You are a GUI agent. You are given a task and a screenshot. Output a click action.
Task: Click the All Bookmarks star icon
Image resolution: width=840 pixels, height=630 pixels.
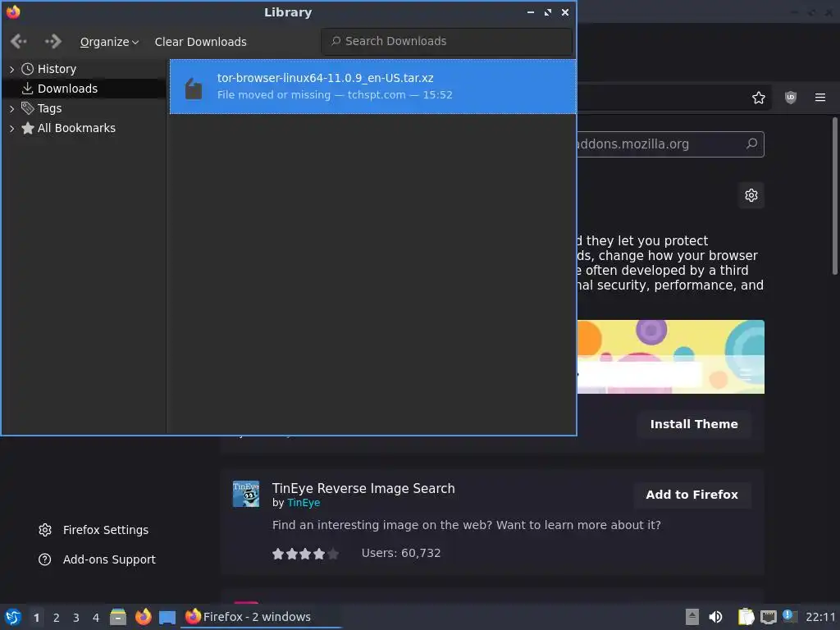(x=27, y=128)
